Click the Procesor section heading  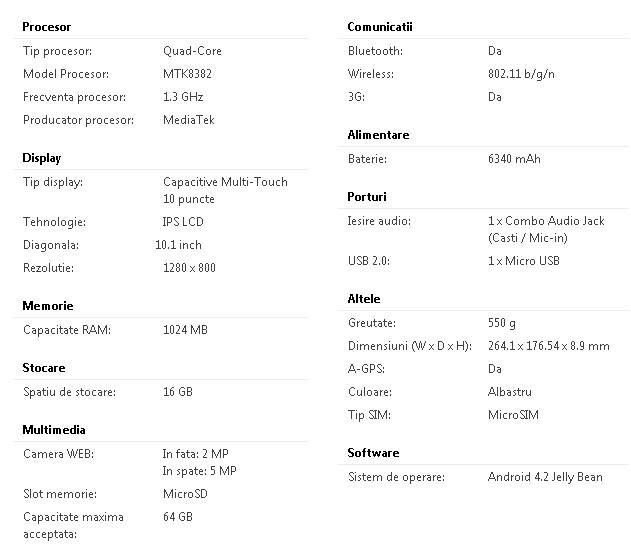(46, 27)
